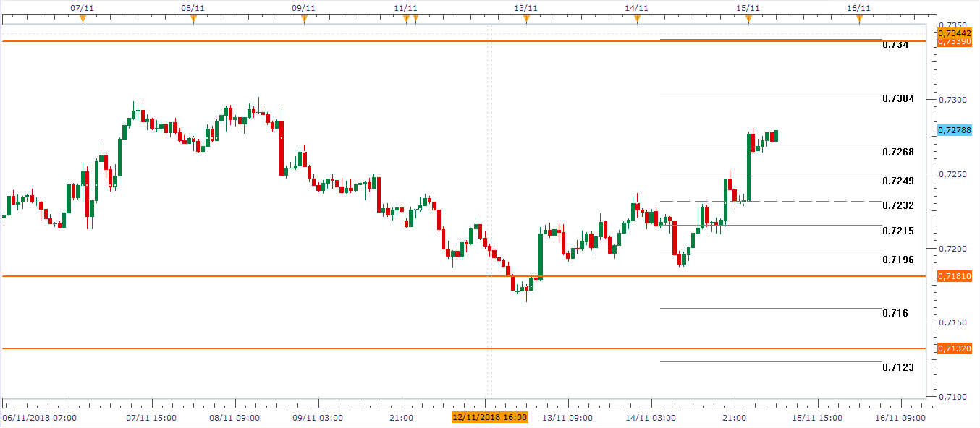Select the 16/11 orange triangle marker
The image size is (980, 428).
tap(859, 20)
